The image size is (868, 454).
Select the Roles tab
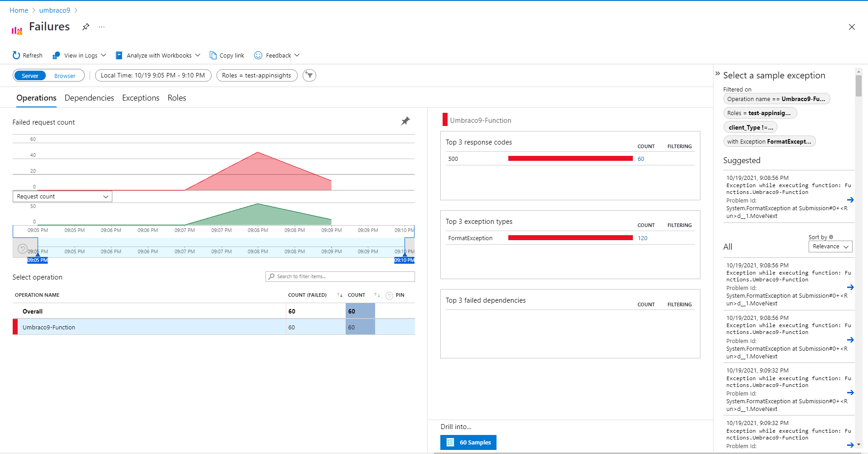click(x=177, y=98)
